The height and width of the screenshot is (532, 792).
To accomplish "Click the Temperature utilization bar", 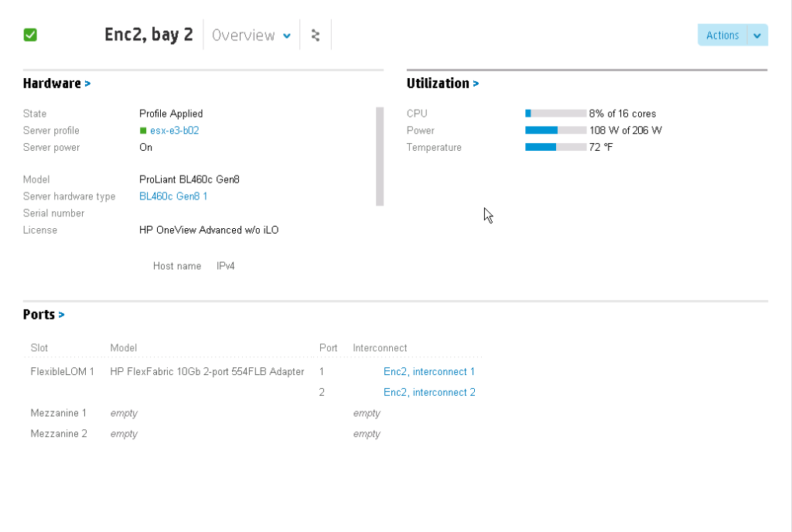I will (x=555, y=148).
